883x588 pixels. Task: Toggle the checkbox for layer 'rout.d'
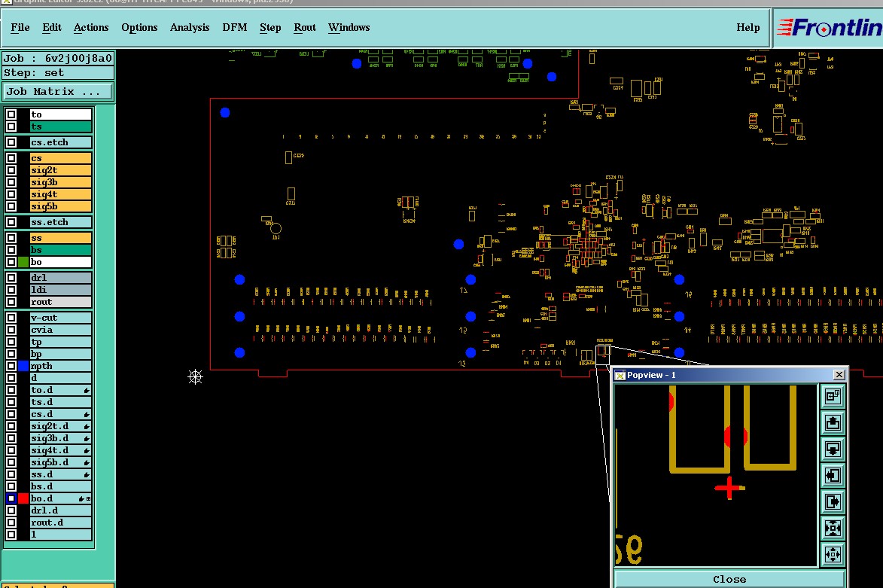[11, 522]
